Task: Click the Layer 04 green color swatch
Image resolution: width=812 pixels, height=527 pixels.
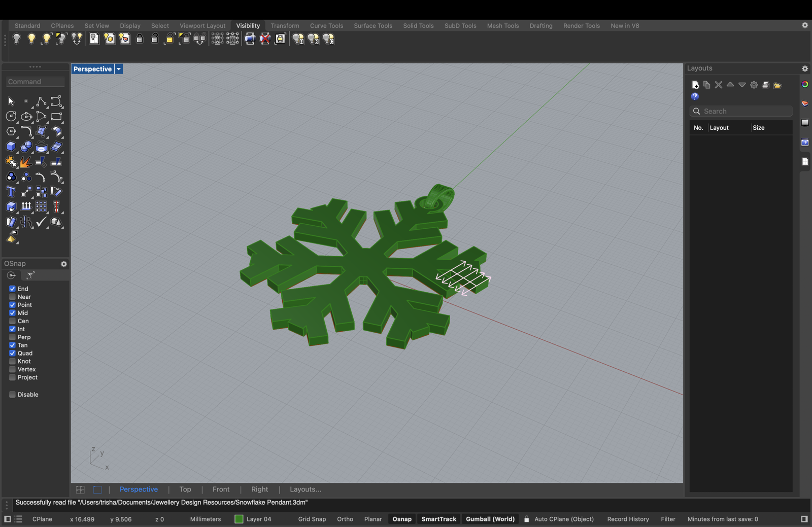Action: (239, 519)
